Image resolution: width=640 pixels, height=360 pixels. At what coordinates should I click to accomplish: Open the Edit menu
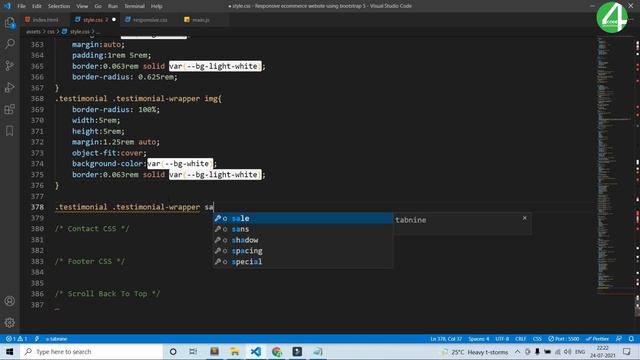(x=37, y=6)
